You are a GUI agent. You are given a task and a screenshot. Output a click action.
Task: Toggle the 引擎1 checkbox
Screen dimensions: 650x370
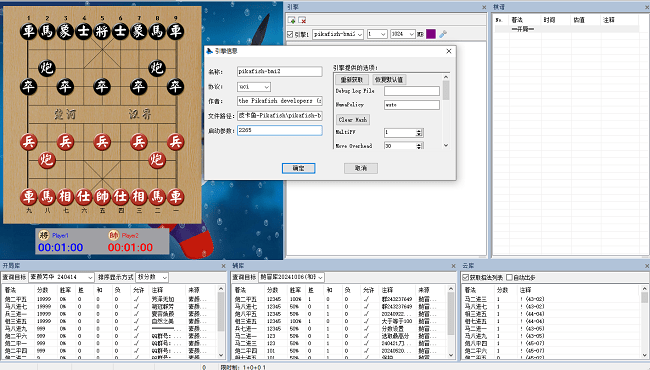[x=290, y=34]
